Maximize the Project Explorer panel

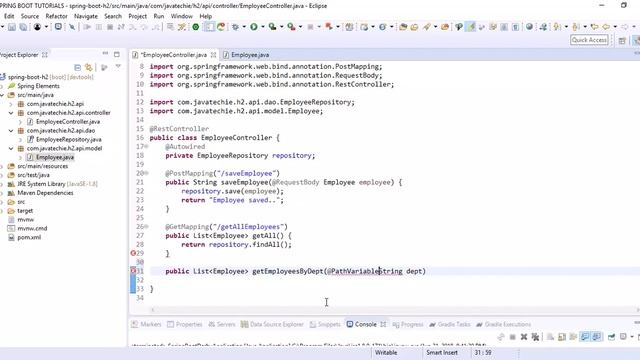pyautogui.click(x=117, y=54)
